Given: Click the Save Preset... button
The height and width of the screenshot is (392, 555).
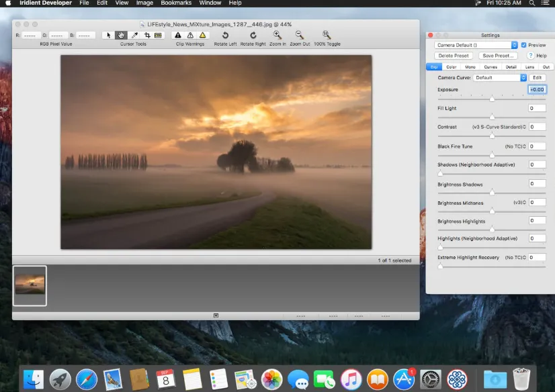Looking at the screenshot, I should [498, 56].
